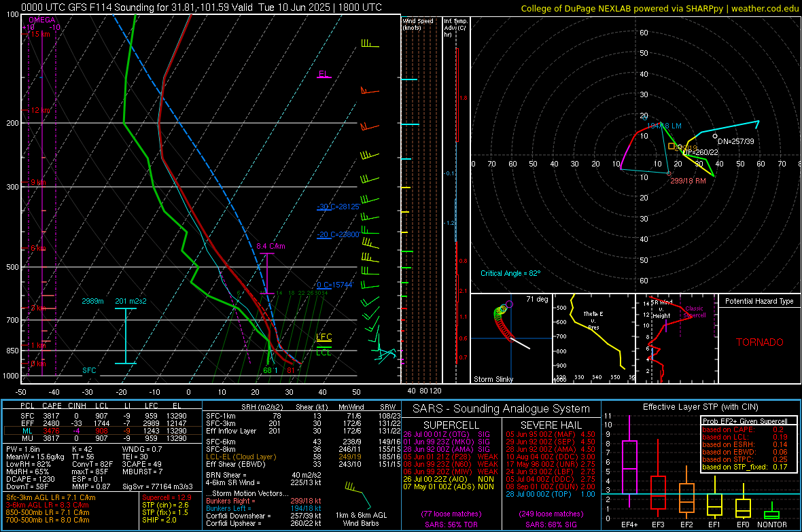The image size is (802, 532).
Task: Click the PW = 1.6in value
Action: 23,449
